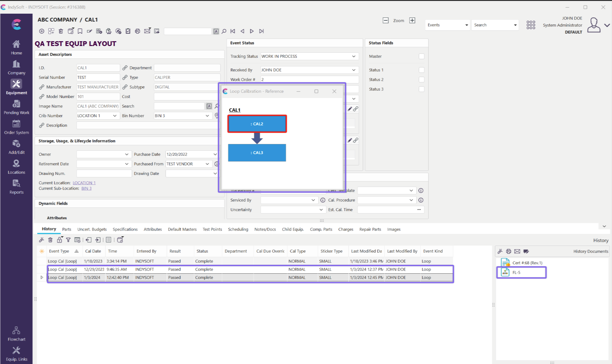Screen dimensions: 612x364
Task: Toggle the Status 1 checkbox
Action: (421, 70)
